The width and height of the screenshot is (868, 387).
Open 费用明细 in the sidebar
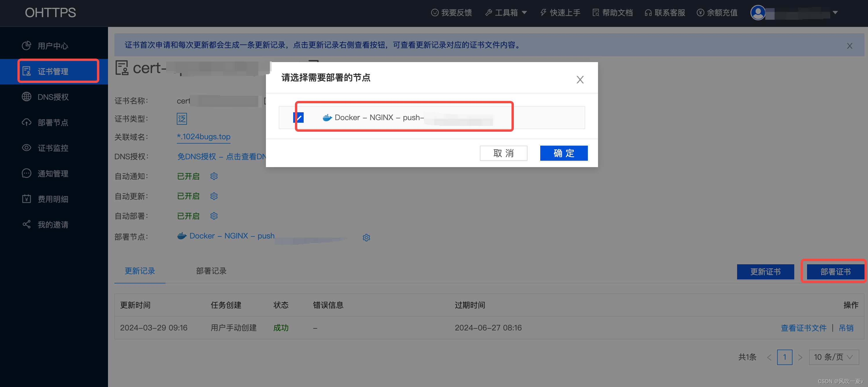[x=54, y=199]
